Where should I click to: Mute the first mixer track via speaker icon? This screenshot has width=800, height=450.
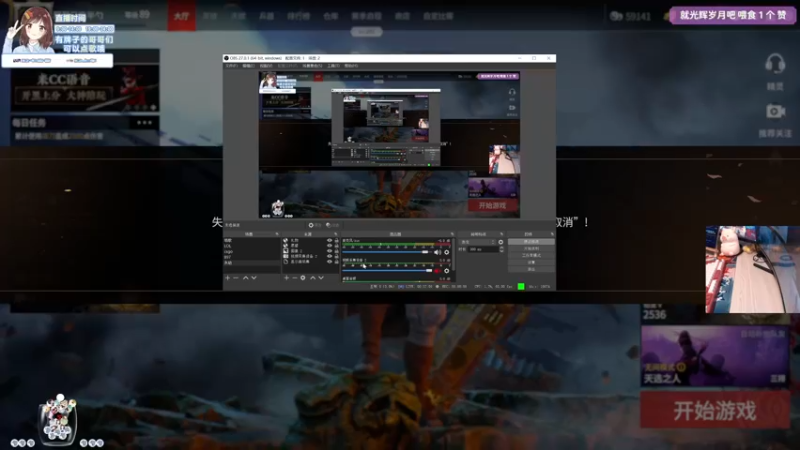click(438, 252)
